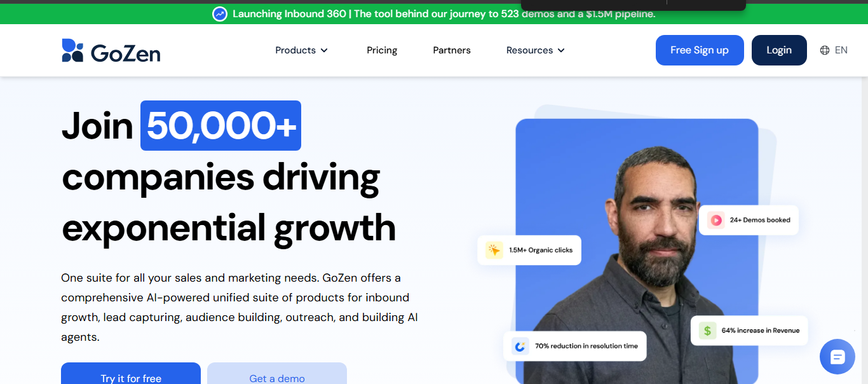The height and width of the screenshot is (384, 868).
Task: Click the icon on resolution time card
Action: coord(520,346)
